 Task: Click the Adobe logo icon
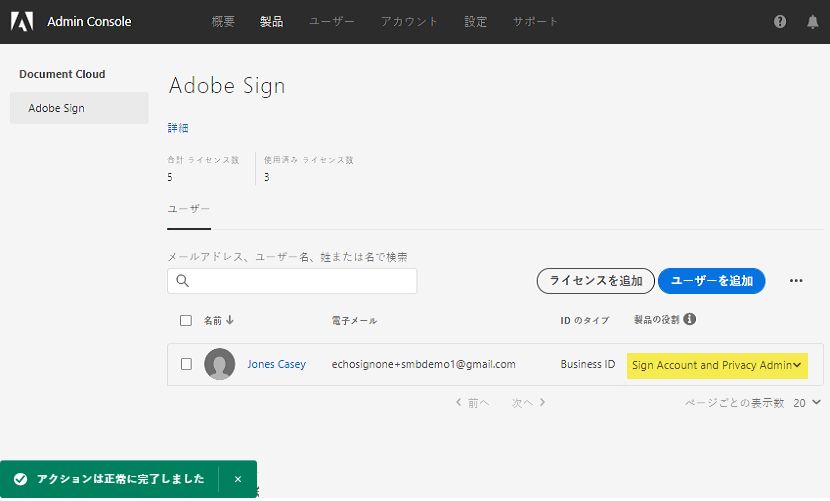(21, 21)
